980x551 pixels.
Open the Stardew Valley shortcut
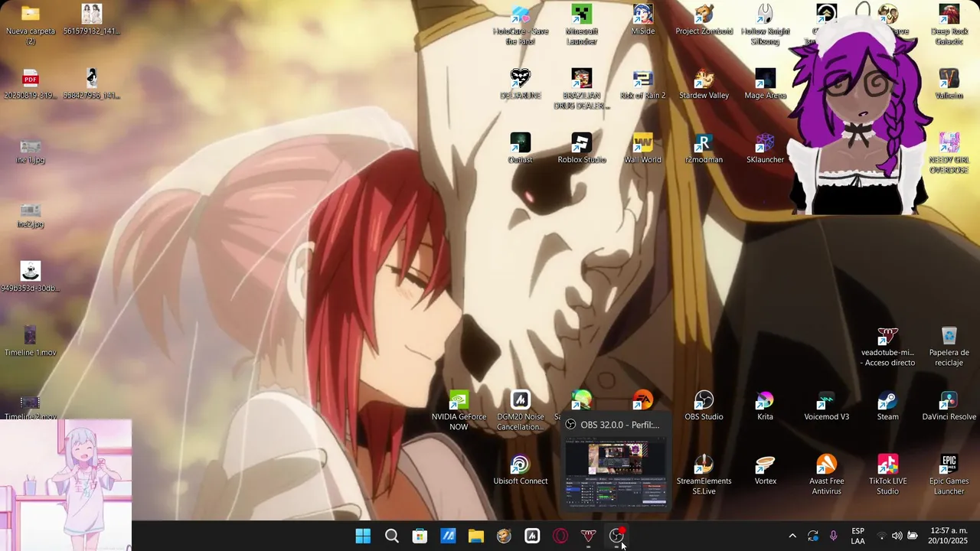pos(704,84)
